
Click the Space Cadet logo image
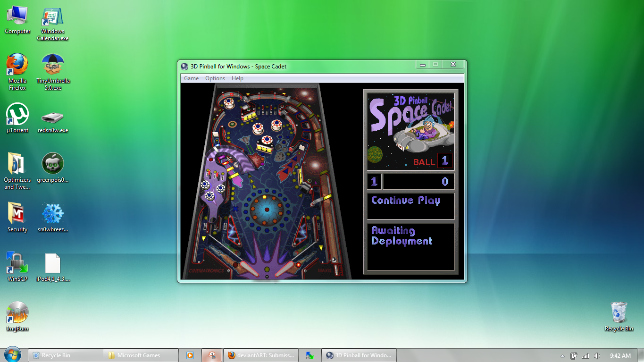(410, 131)
